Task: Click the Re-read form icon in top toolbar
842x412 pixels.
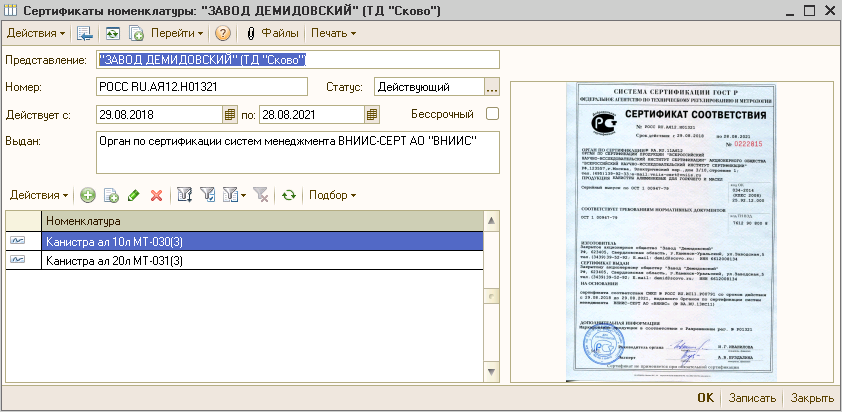Action: [x=114, y=33]
